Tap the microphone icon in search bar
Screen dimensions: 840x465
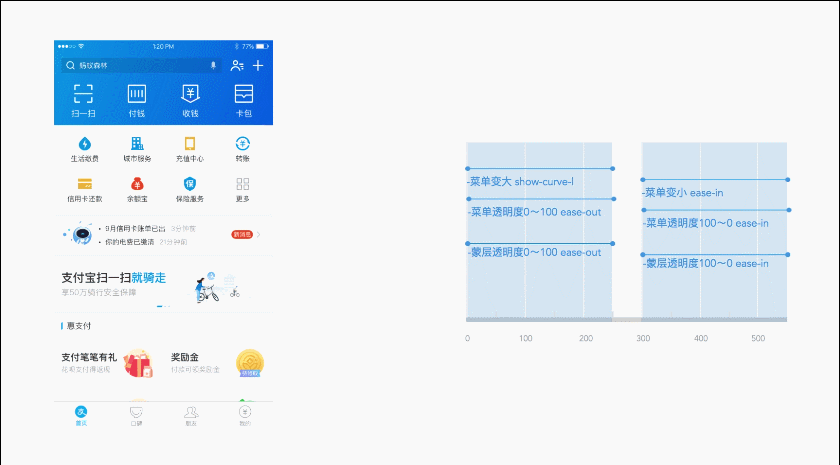pos(212,65)
